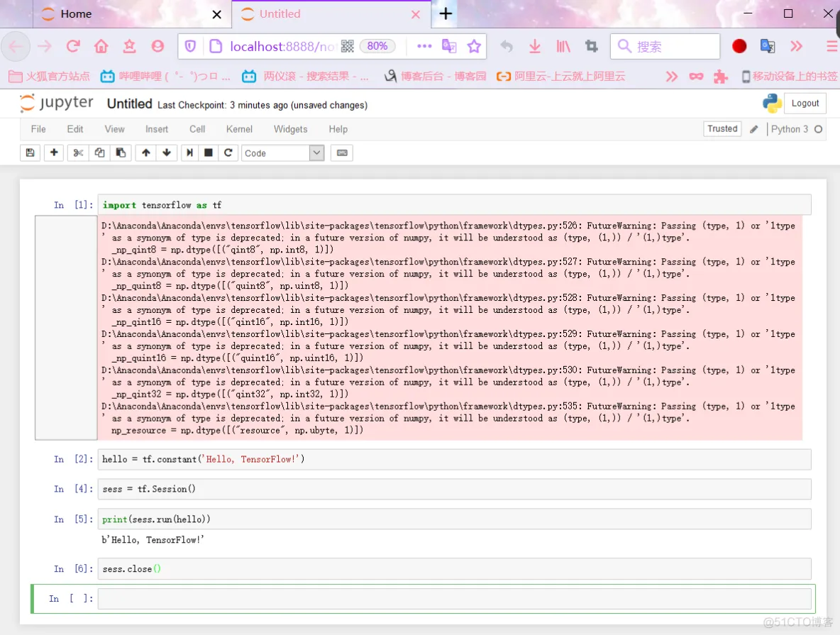Click the localhost:8888 address bar
The height and width of the screenshot is (635, 840).
coord(282,47)
